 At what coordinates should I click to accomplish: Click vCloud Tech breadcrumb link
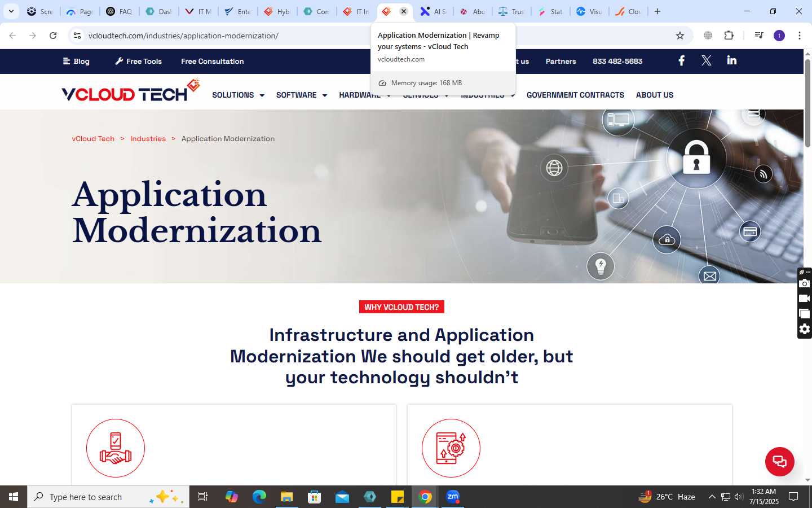pyautogui.click(x=93, y=138)
